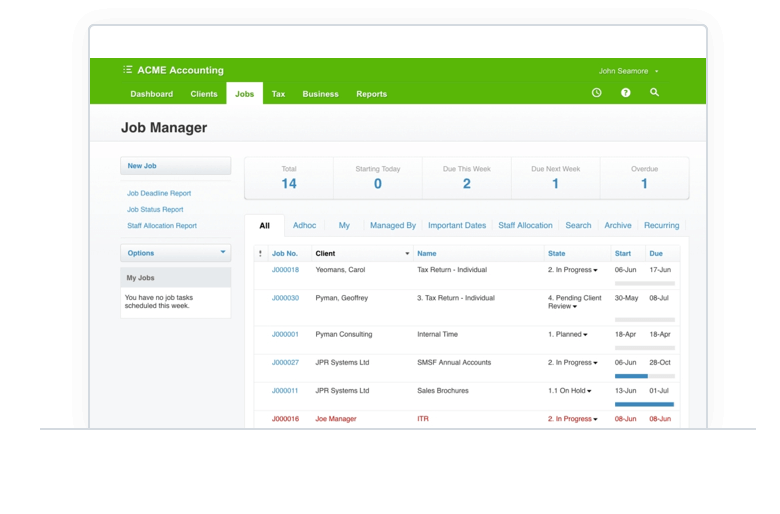This screenshot has width=780, height=514.
Task: Open job number J000030 link
Action: click(285, 298)
